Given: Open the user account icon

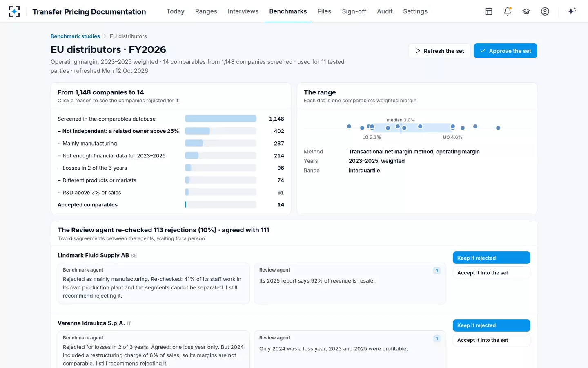Looking at the screenshot, I should (x=545, y=11).
